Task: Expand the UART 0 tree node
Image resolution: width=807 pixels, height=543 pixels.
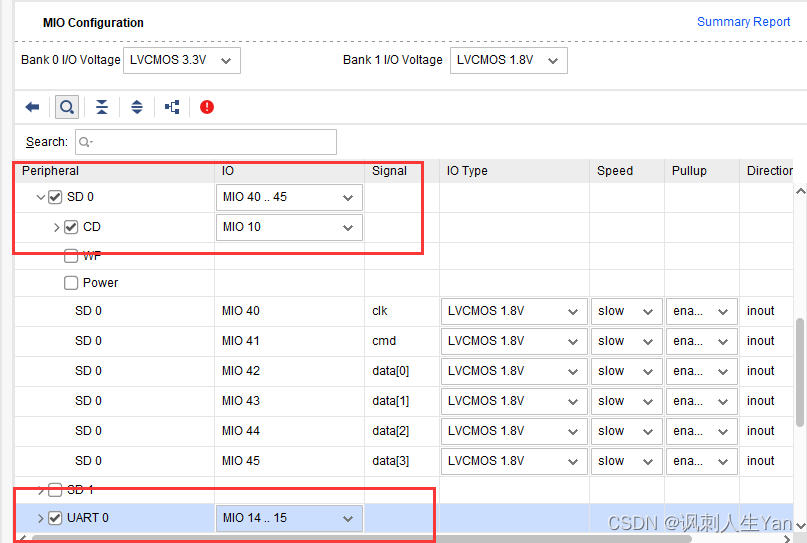Action: (41, 518)
